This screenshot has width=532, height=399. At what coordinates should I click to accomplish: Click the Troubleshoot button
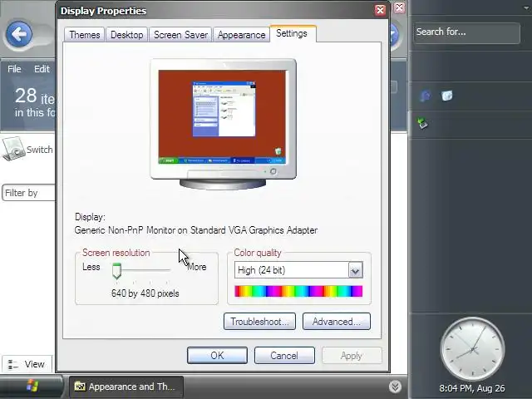pos(259,322)
